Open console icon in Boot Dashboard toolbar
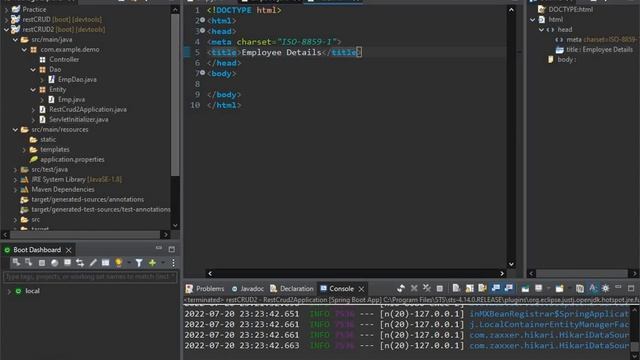This screenshot has height=360, width=640. (x=67, y=263)
